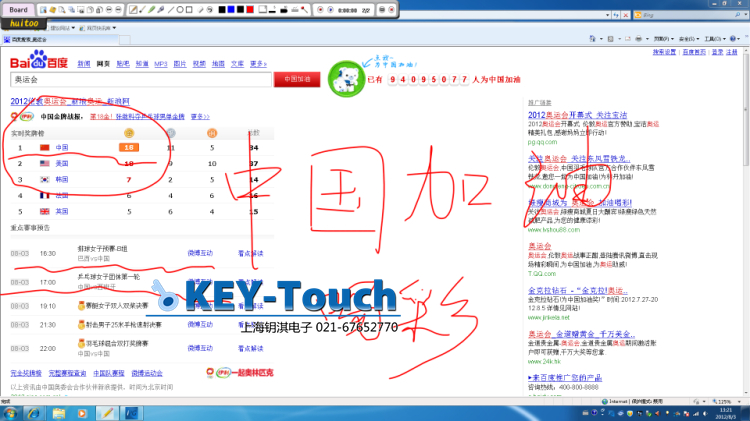Screen dimensions: 750x421
Task: Click the Bing search box
Action: point(692,15)
